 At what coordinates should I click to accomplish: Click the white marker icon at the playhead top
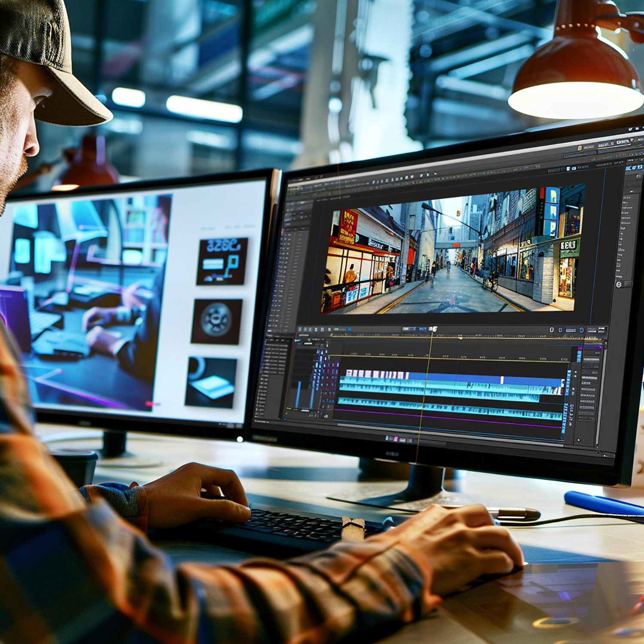(433, 329)
